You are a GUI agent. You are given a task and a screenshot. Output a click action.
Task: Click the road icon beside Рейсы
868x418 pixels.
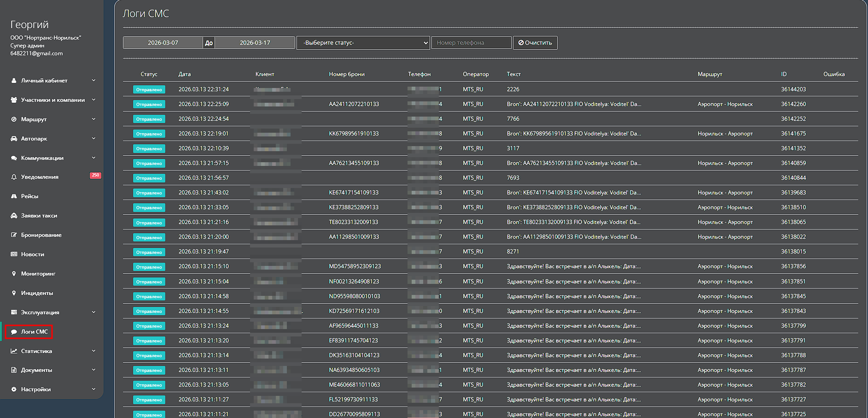click(x=14, y=196)
